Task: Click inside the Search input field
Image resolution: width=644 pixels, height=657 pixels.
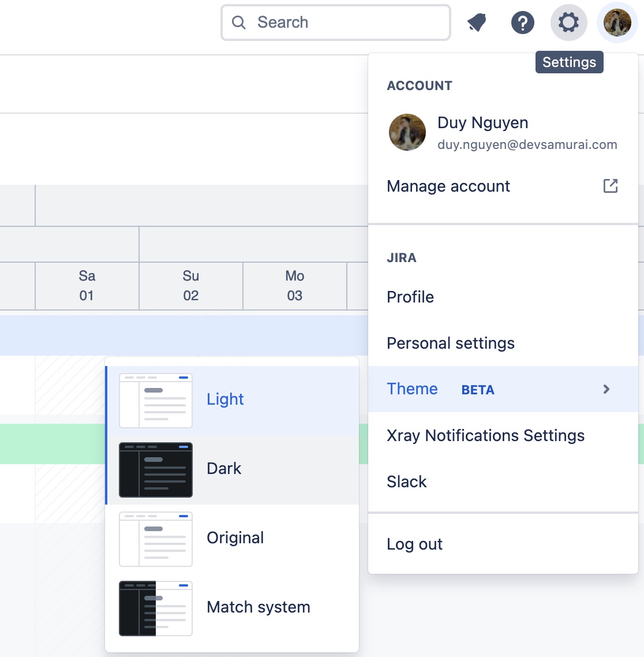Action: (336, 22)
